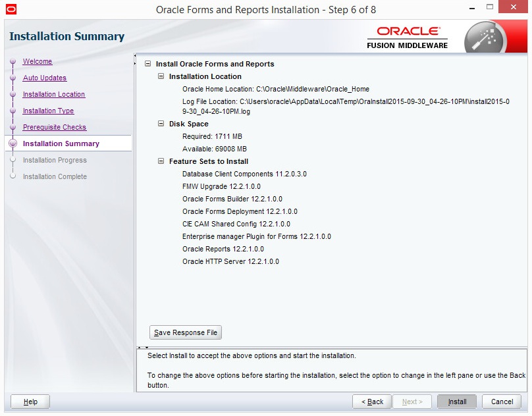
Task: Select Database Client Components 11.2.0.3.0 row
Action: point(244,174)
